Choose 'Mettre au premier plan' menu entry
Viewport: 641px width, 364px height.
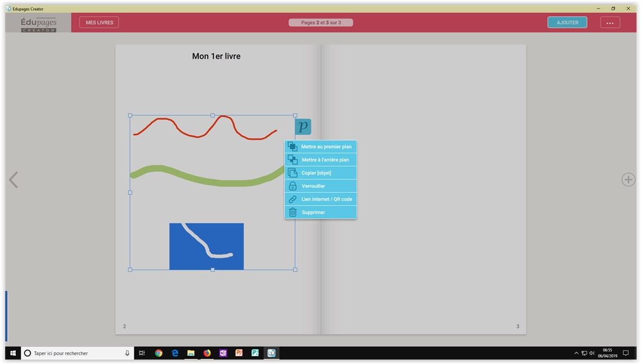[x=326, y=146]
